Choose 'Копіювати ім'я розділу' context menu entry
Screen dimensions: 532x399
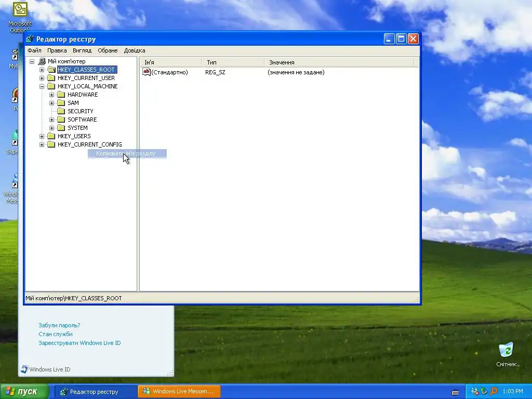[x=127, y=153]
